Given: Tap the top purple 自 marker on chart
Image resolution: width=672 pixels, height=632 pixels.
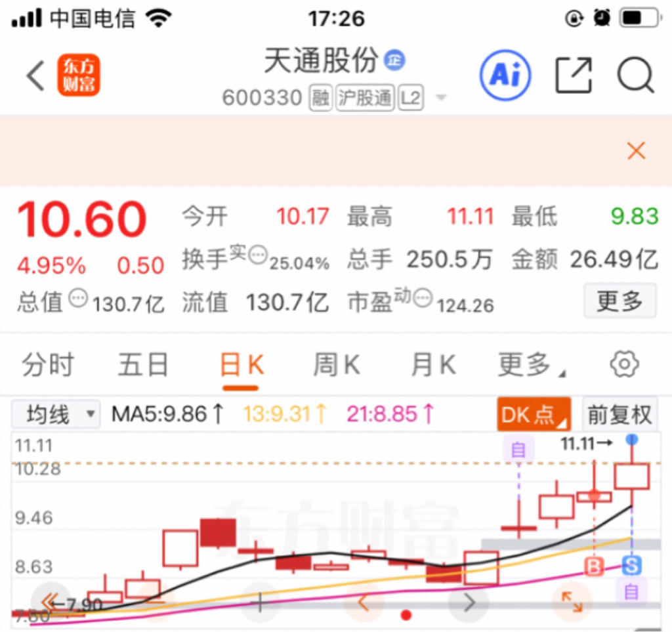Looking at the screenshot, I should click(x=518, y=450).
